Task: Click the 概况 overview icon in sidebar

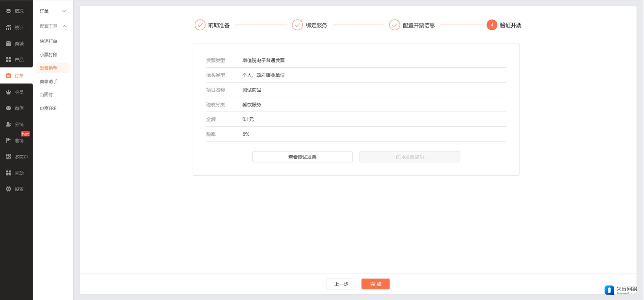Action: pos(8,11)
